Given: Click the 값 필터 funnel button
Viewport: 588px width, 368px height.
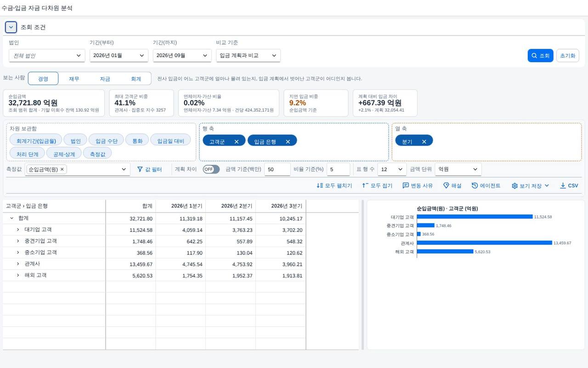Looking at the screenshot, I should [x=150, y=169].
